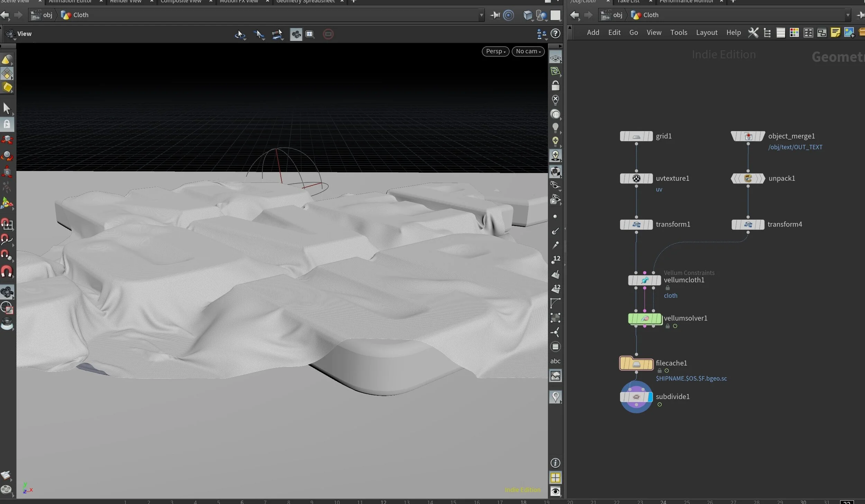Select the arrow Select tool in left toolbar

[7, 108]
